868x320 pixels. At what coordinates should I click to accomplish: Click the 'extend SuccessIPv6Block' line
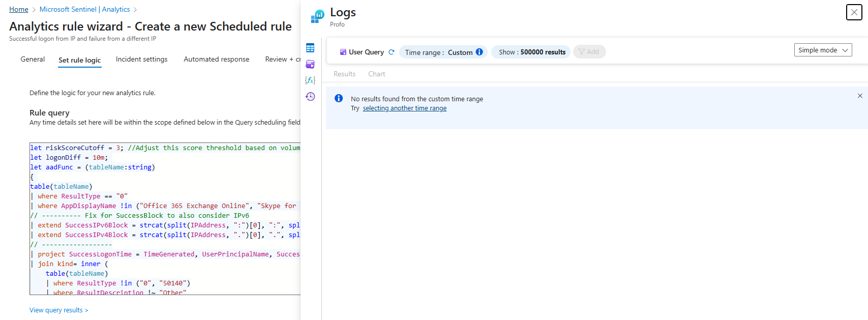pyautogui.click(x=165, y=225)
